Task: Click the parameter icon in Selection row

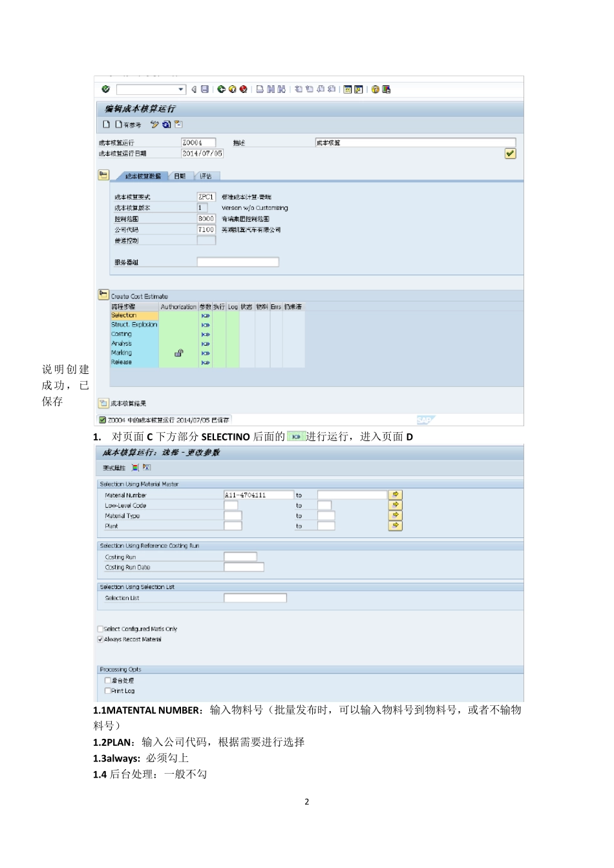Action: pos(206,316)
